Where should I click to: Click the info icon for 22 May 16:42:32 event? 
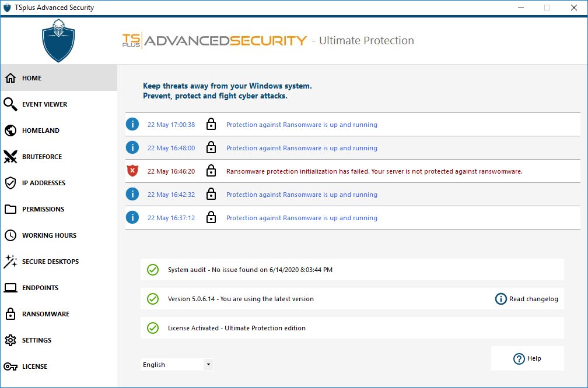[x=132, y=194]
